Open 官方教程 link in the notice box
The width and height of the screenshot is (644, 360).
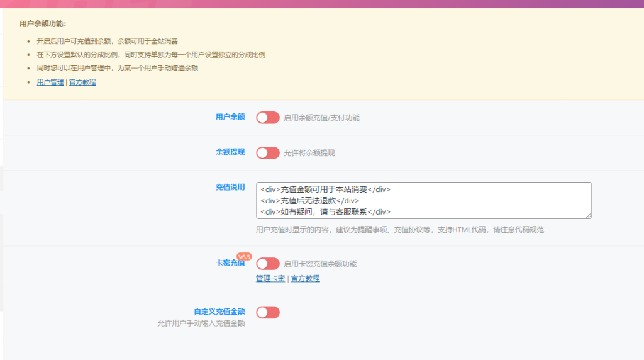(82, 82)
